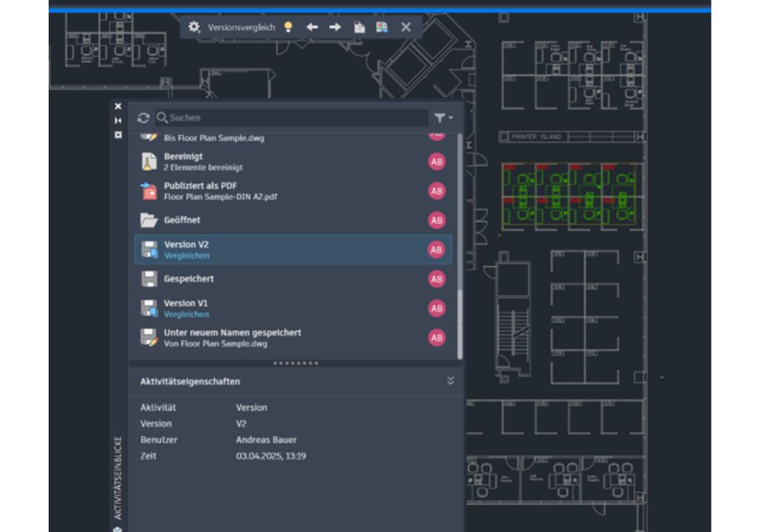Screen dimensions: 760x532
Task: Click Vergleichen link under Version V1
Action: point(186,314)
